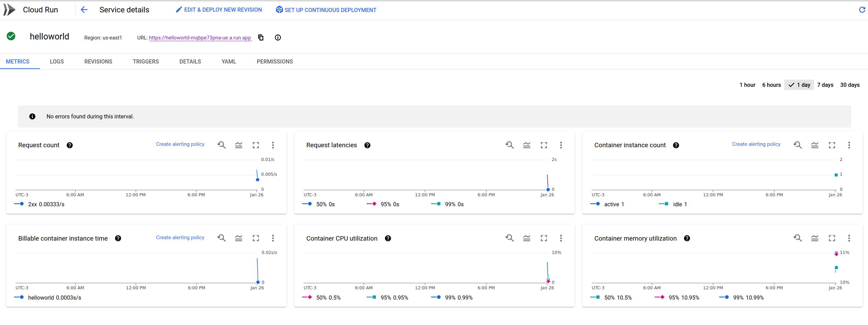Switch to the Details tab

[190, 61]
